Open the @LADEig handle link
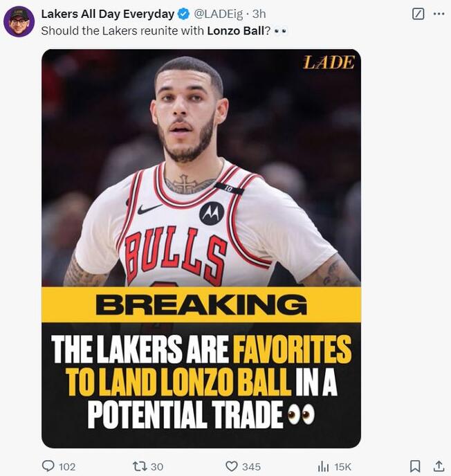Screen dimensions: 451x476 219,14
